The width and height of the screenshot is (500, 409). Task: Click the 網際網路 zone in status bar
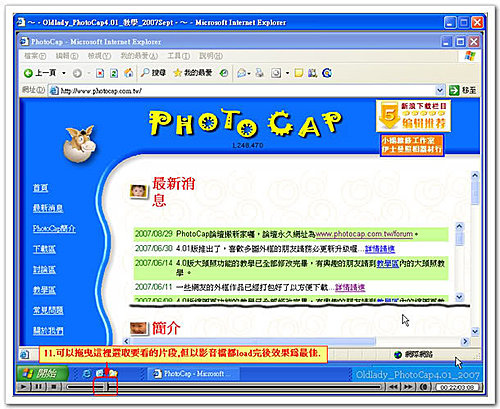(413, 354)
